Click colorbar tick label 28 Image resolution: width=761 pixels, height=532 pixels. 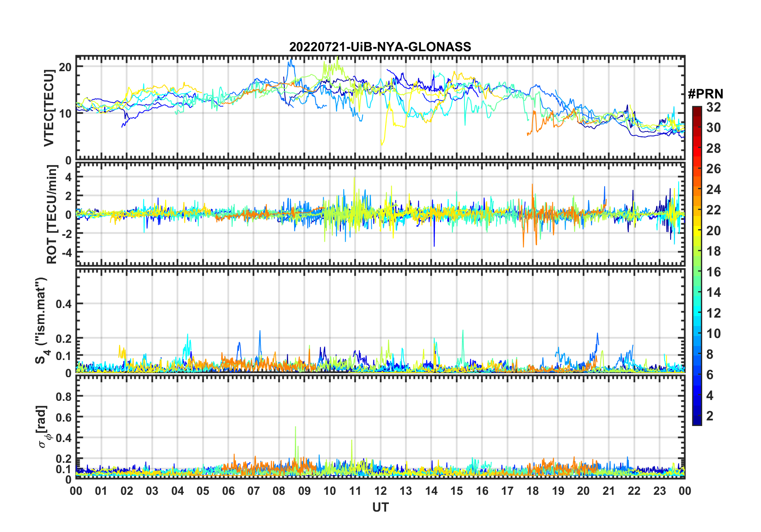pyautogui.click(x=713, y=148)
